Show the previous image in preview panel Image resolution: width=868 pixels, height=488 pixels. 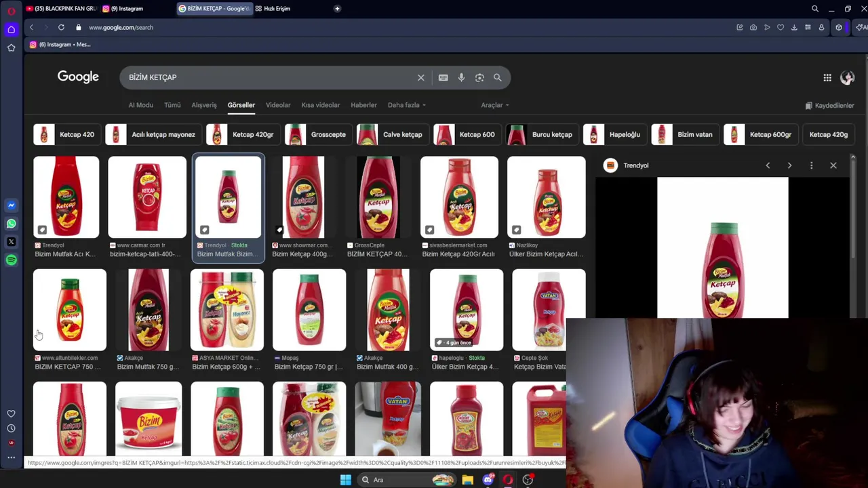click(x=768, y=165)
